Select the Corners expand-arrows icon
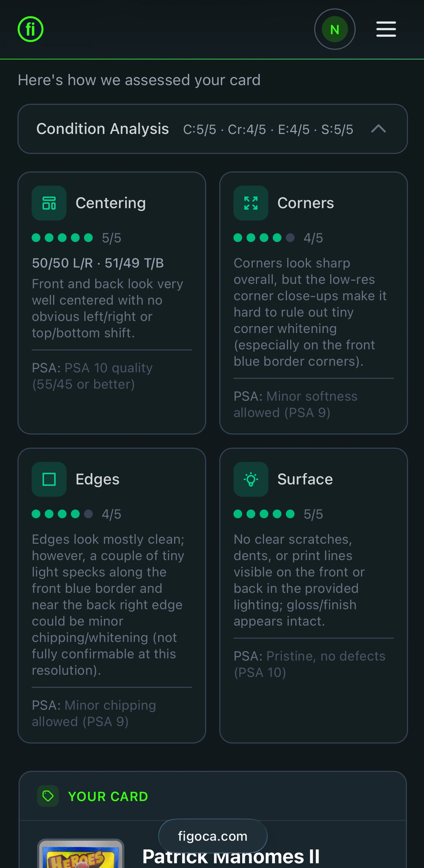Screen dimensions: 424x868 pos(251,203)
